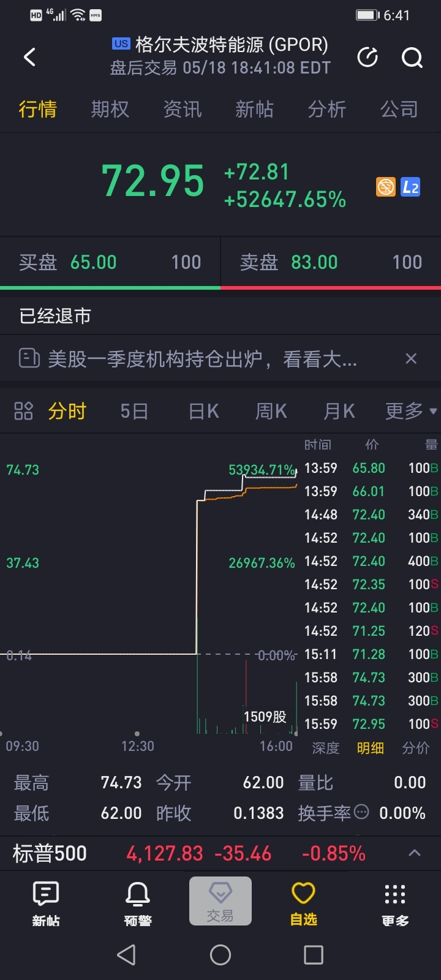Tap the 1509股 volume label
441x980 pixels.
point(265,717)
